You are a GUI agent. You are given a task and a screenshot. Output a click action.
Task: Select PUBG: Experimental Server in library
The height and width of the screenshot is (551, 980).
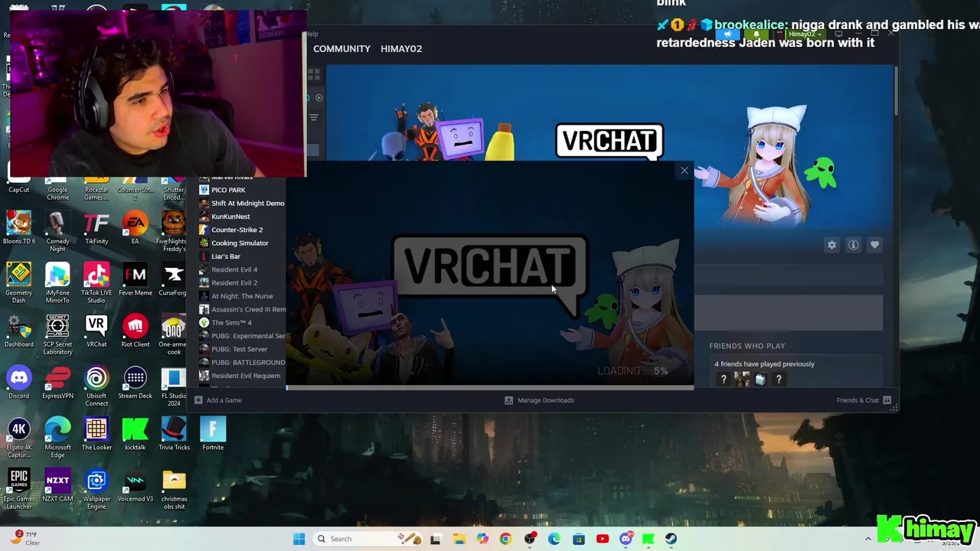[x=242, y=336]
